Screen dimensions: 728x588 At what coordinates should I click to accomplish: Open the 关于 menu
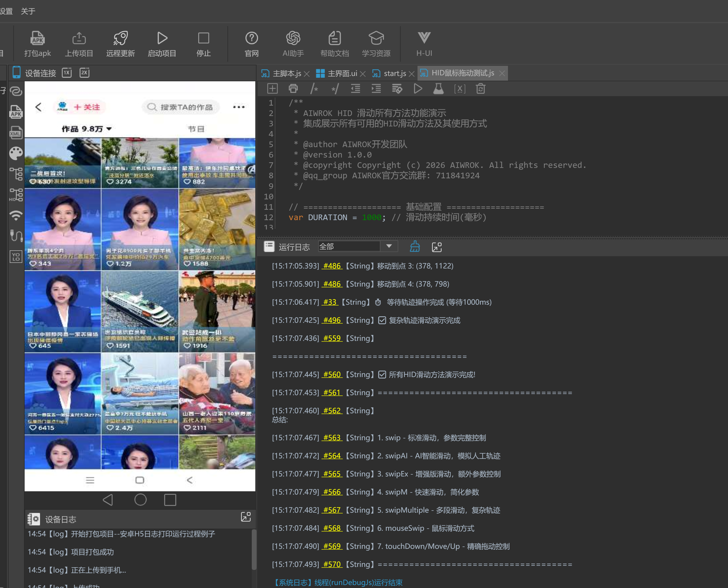click(x=28, y=11)
